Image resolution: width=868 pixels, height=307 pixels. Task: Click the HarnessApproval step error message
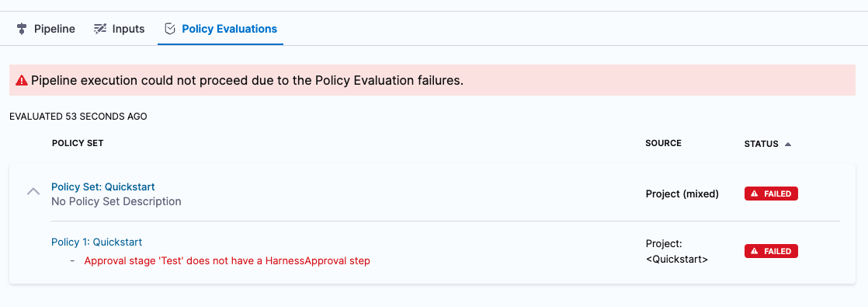click(x=227, y=261)
